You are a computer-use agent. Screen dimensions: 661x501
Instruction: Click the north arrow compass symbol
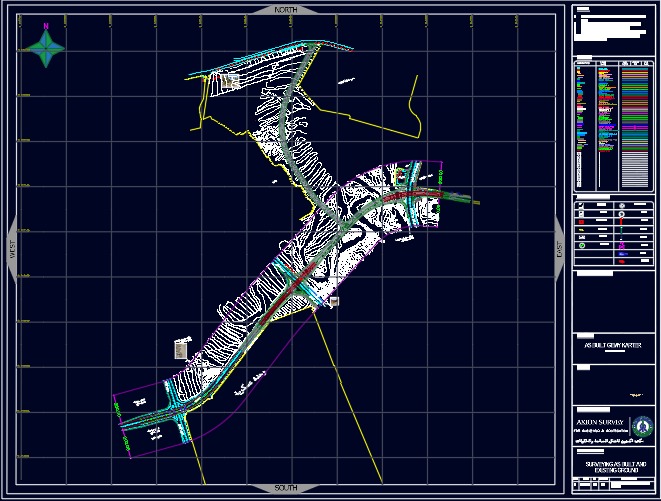click(x=46, y=48)
